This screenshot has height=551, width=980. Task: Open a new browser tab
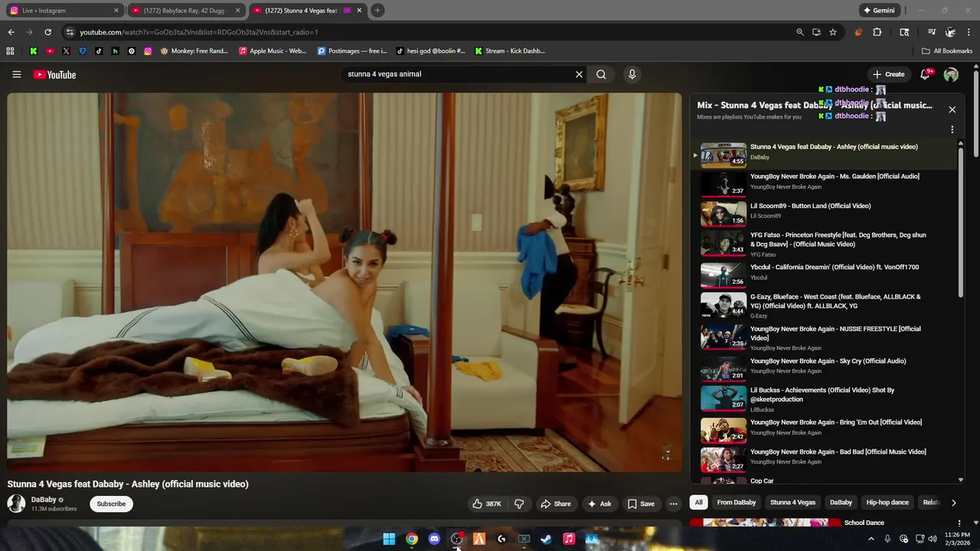377,11
